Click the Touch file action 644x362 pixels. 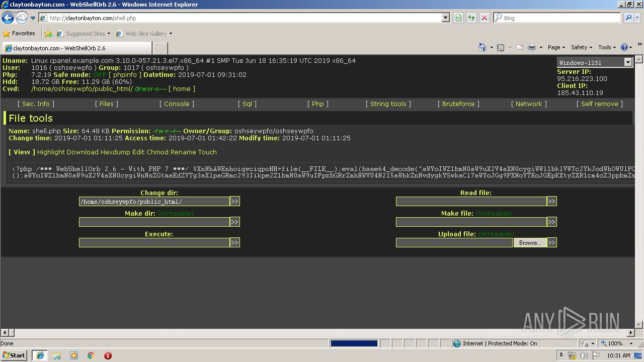(207, 152)
